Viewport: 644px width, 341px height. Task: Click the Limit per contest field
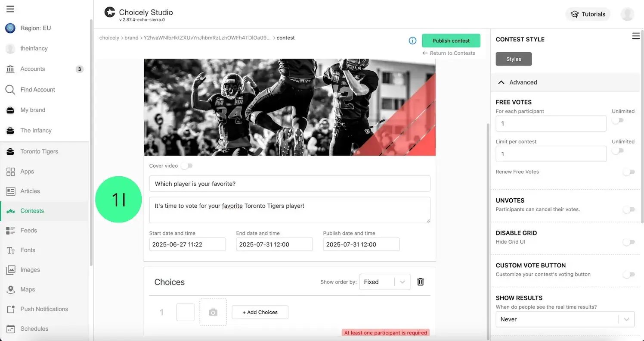(x=551, y=154)
